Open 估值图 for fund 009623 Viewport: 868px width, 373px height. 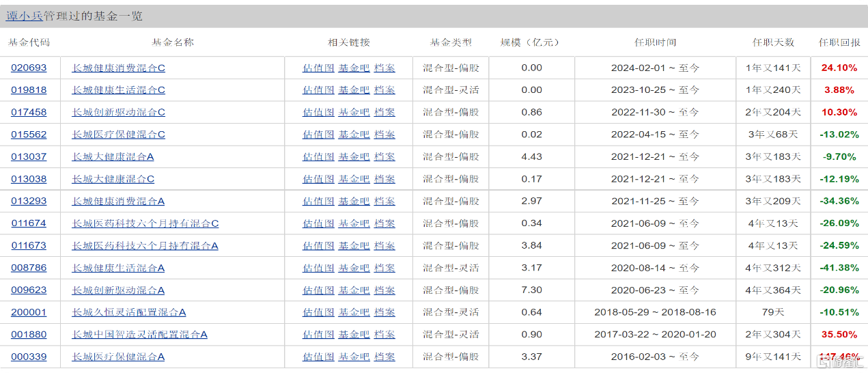tap(319, 290)
